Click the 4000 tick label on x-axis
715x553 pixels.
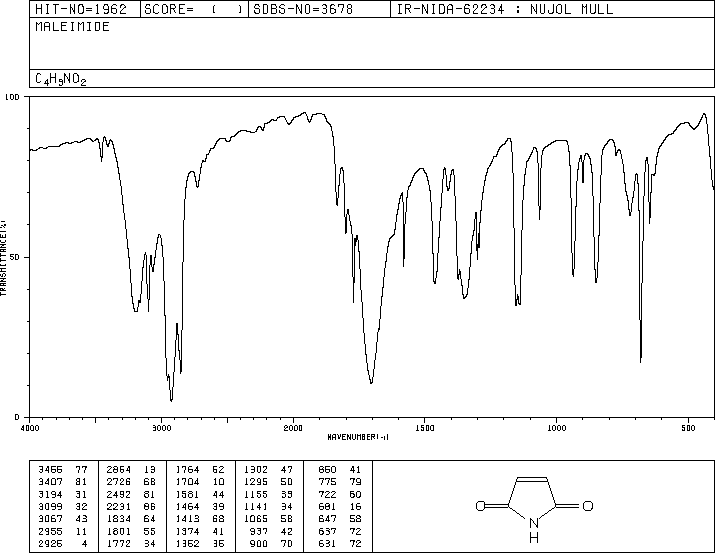pos(30,428)
